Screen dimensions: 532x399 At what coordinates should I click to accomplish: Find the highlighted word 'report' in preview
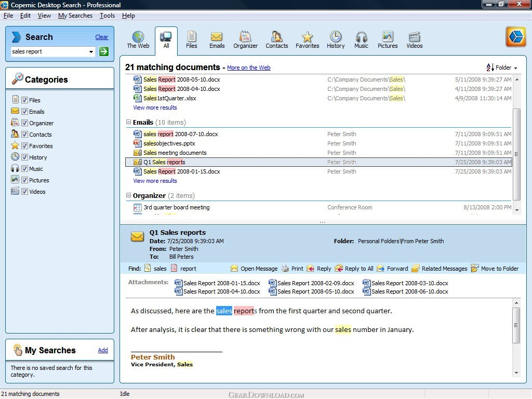pyautogui.click(x=183, y=269)
